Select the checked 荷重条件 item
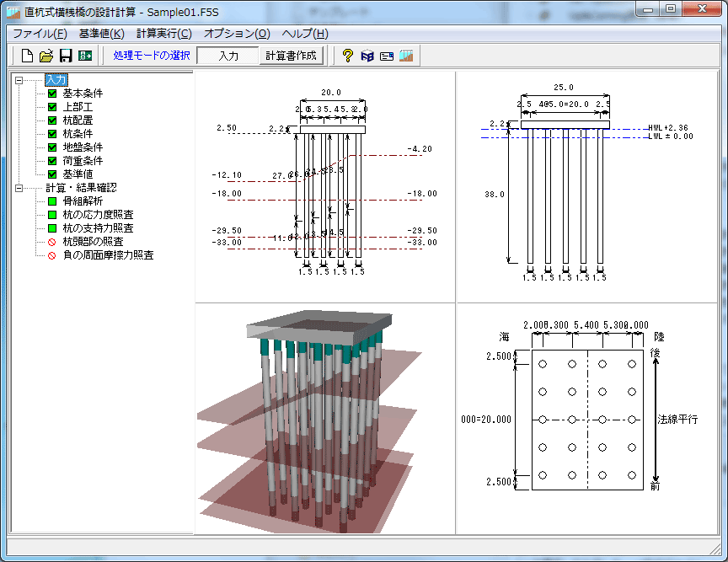728x562 pixels. click(82, 161)
